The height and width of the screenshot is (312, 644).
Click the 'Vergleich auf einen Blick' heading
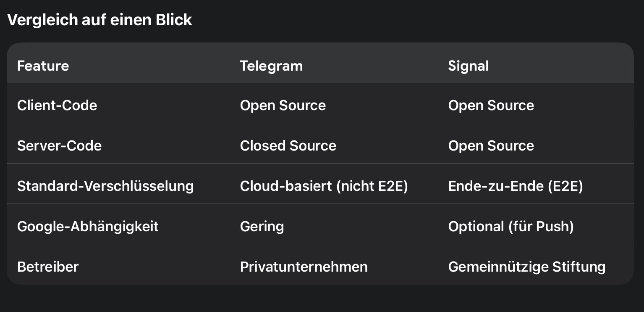click(99, 20)
